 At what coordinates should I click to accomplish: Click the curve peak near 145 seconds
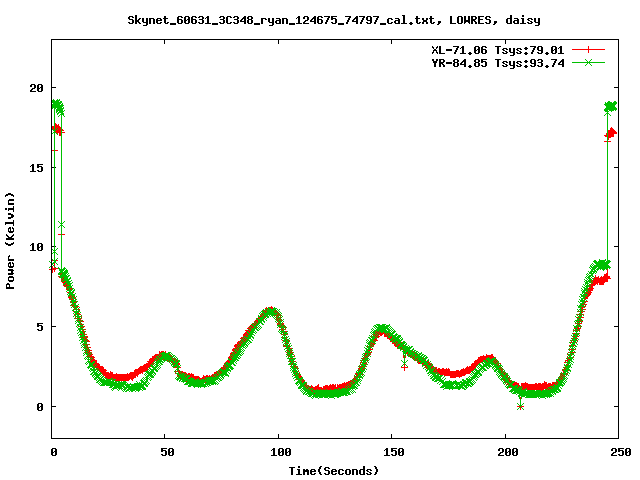tap(382, 329)
